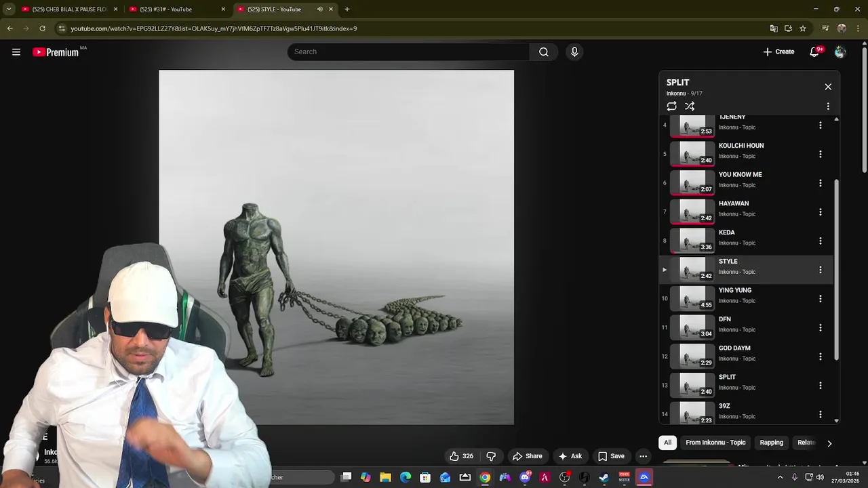
Task: Open Chrome three-dot menu
Action: [x=858, y=28]
